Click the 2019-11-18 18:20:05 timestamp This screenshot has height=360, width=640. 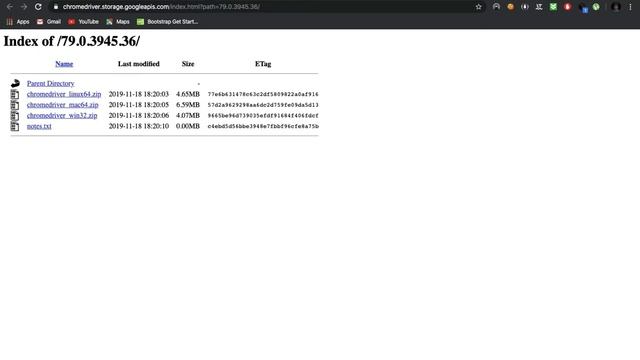pos(139,104)
